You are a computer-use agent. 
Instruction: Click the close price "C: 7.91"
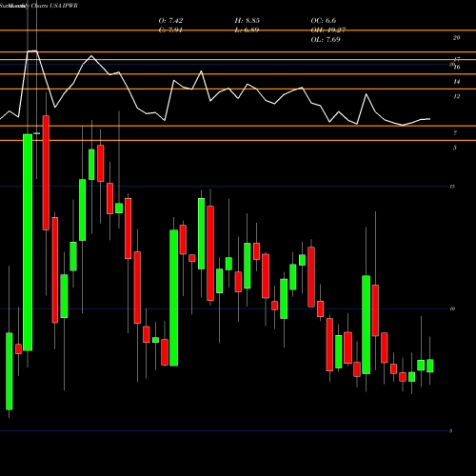pos(170,30)
